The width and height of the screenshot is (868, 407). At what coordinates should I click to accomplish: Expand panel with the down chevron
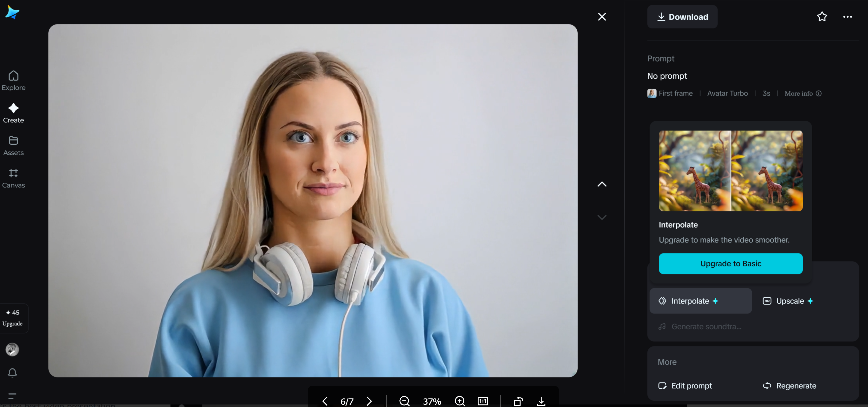coord(602,217)
